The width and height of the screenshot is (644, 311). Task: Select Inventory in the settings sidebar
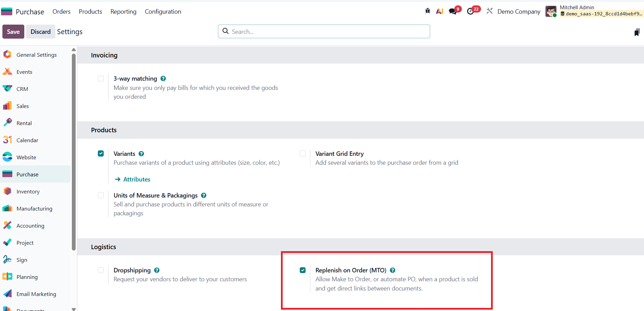[28, 191]
